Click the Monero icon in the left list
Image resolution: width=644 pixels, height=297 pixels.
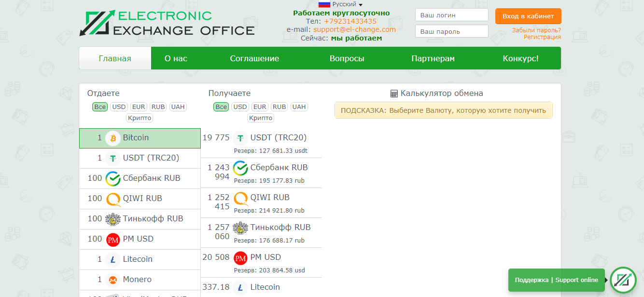(x=113, y=280)
